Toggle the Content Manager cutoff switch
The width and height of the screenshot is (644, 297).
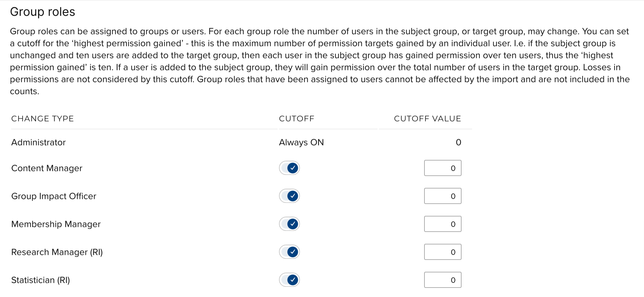click(x=289, y=168)
